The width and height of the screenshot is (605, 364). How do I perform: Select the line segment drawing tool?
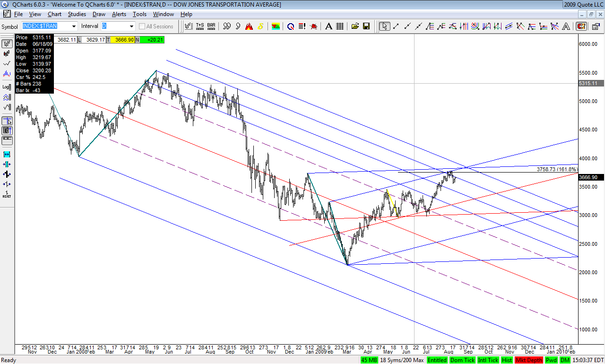pyautogui.click(x=396, y=26)
